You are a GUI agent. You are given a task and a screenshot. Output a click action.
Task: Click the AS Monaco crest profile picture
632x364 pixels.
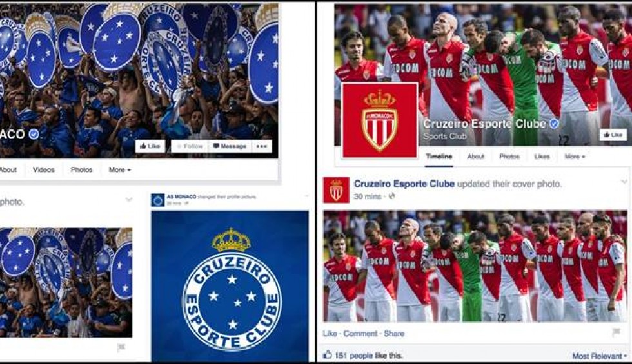click(x=380, y=120)
